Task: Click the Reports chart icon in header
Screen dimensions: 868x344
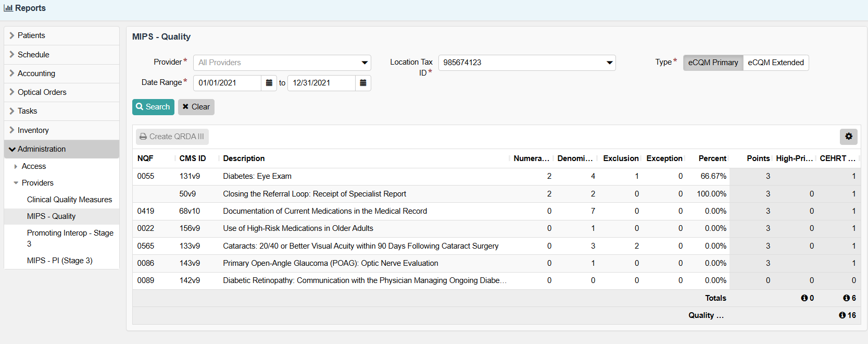Action: (x=8, y=8)
